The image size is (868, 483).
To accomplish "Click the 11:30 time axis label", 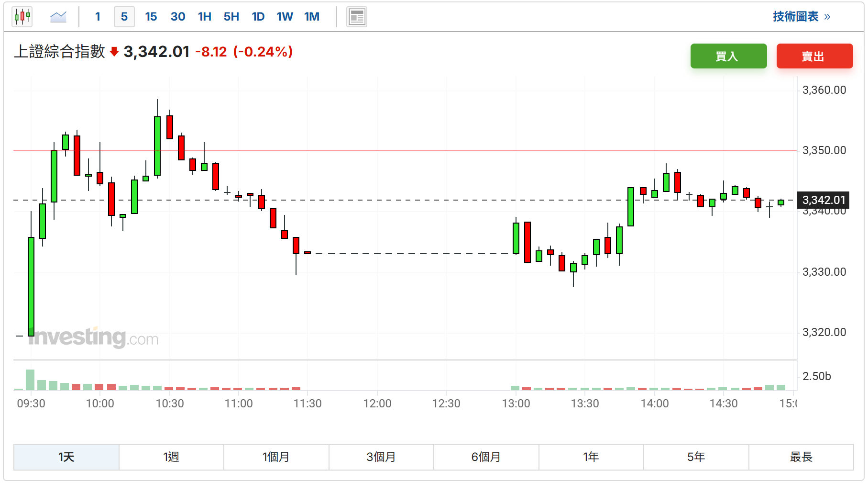I will [308, 404].
